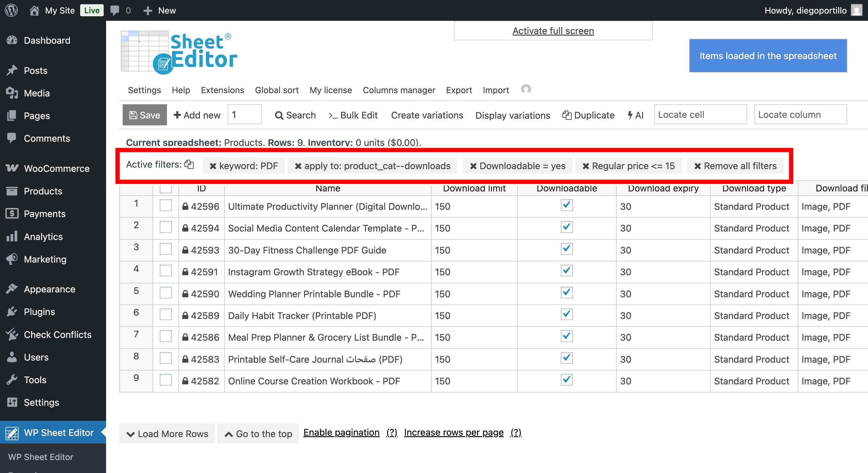Open the + New admin bar menu
This screenshot has height=473, width=868.
[x=159, y=10]
